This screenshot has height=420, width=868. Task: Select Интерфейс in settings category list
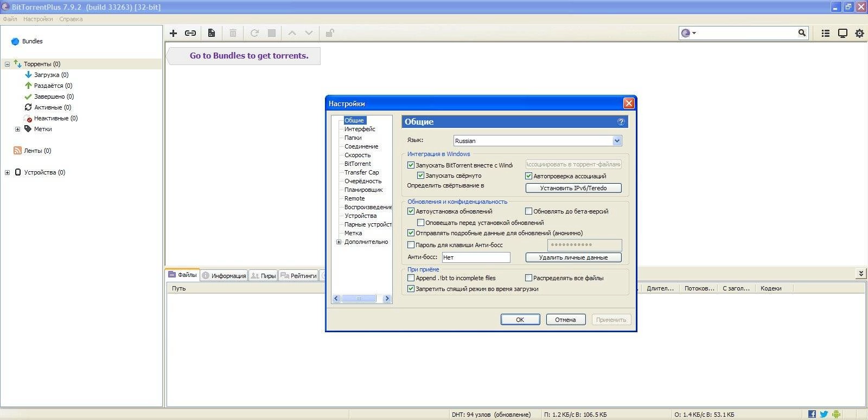click(x=360, y=129)
